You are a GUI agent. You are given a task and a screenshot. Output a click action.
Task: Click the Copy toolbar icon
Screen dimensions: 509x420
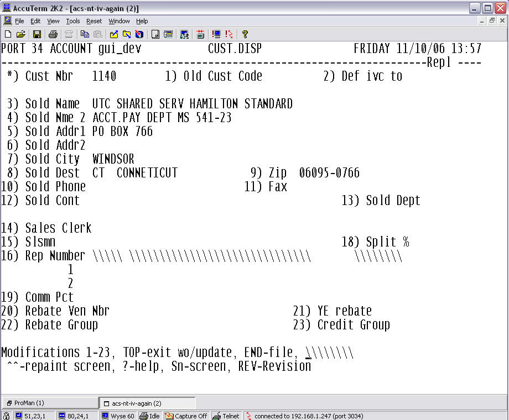coord(85,34)
